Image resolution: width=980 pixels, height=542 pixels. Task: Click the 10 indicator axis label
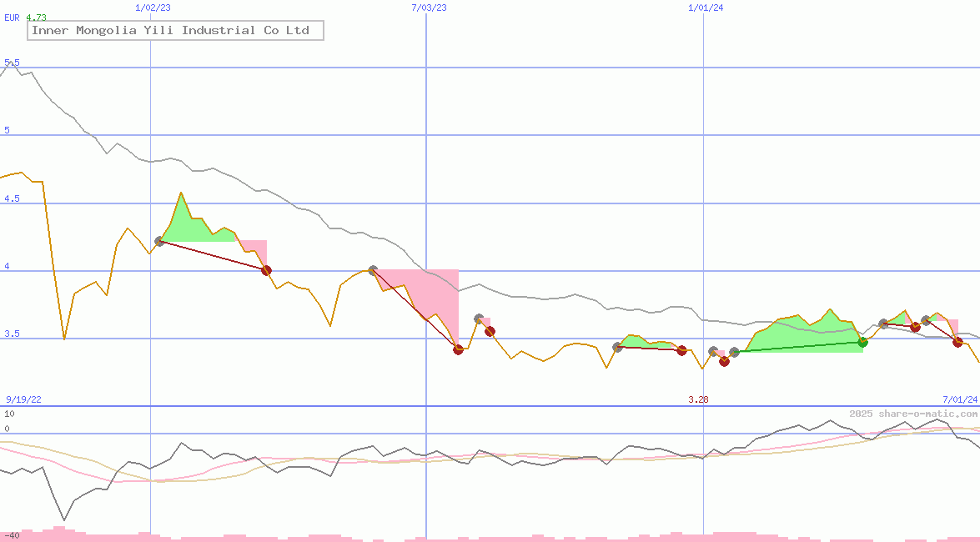(x=9, y=414)
